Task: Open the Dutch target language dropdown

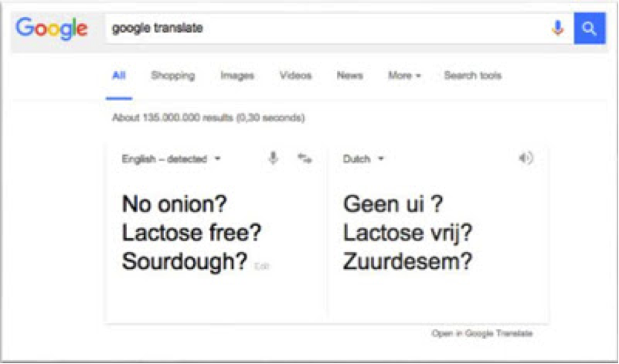Action: (363, 159)
